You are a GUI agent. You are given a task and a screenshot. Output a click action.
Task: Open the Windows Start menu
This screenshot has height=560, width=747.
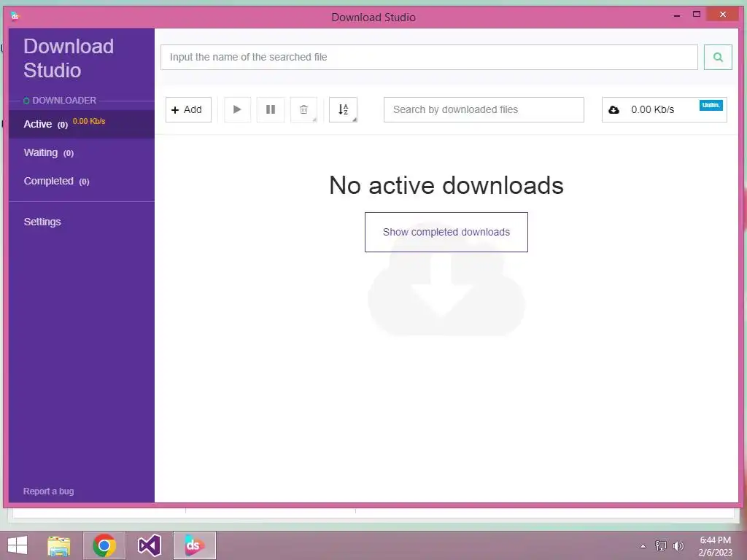(18, 545)
